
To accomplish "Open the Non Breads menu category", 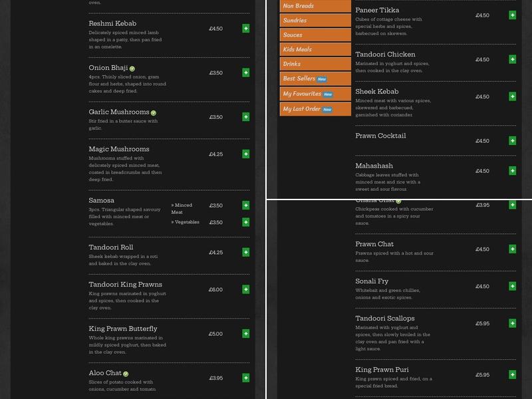I will click(315, 6).
